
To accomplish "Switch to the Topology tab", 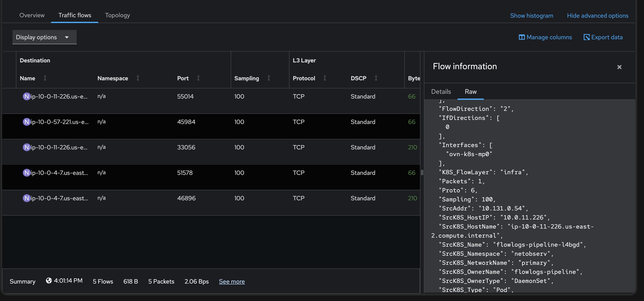I will [x=117, y=15].
